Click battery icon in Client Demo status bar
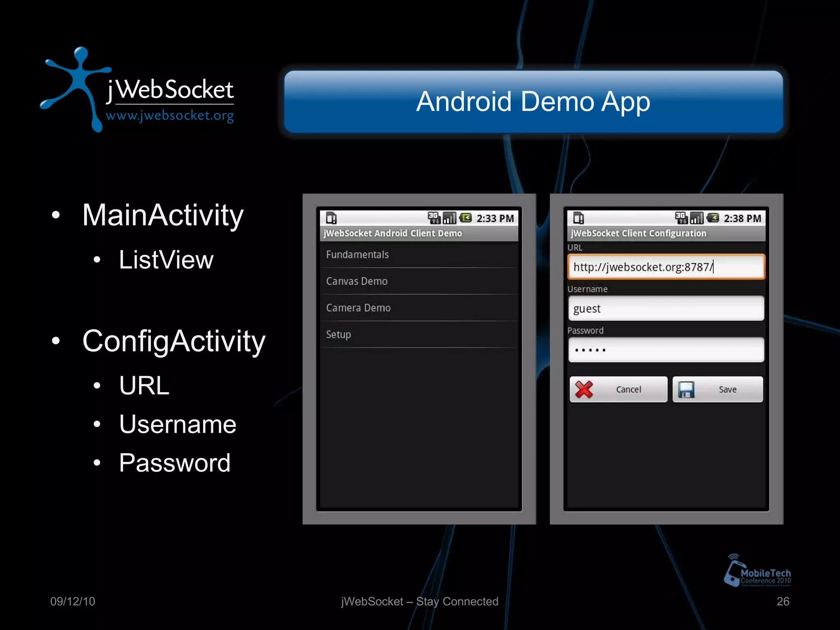 pyautogui.click(x=466, y=218)
